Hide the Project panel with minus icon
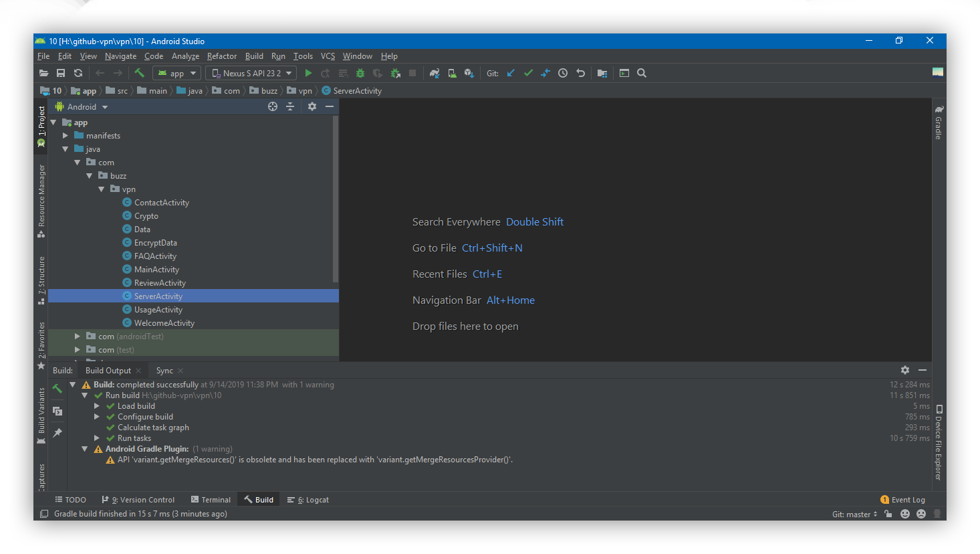The height and width of the screenshot is (554, 980). point(330,106)
